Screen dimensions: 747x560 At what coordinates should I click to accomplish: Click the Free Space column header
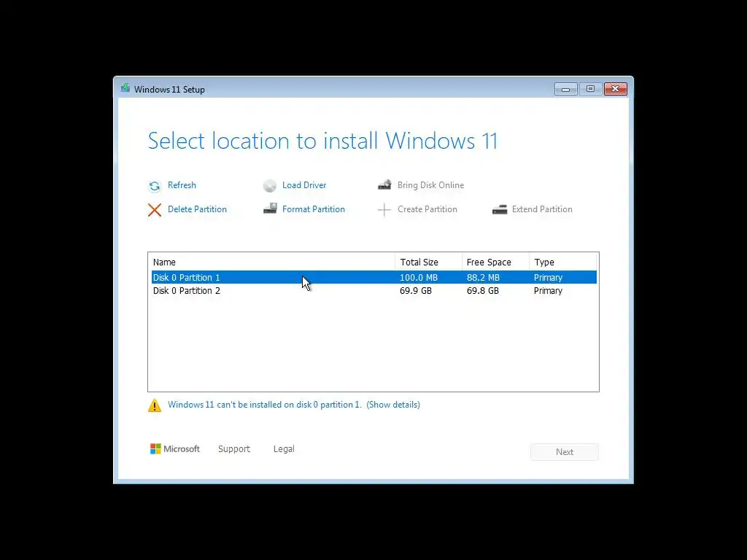tap(495, 262)
